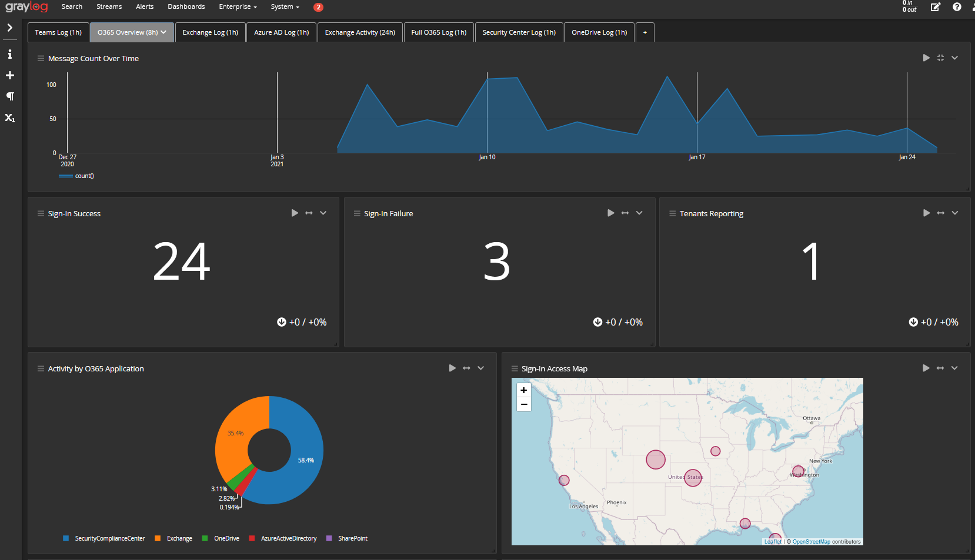Expand the Sign-In Success widget options chevron
Viewport: 975px width, 560px height.
[x=323, y=213]
